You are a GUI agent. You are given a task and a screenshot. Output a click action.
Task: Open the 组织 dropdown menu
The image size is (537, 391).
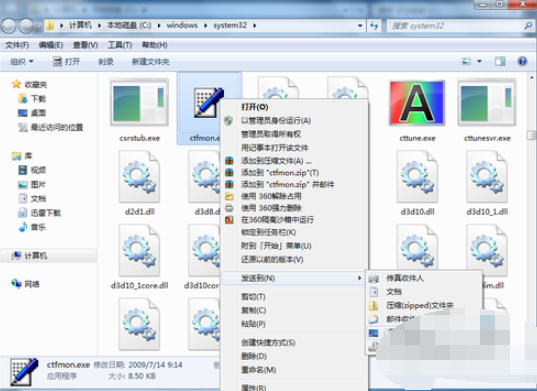[22, 62]
